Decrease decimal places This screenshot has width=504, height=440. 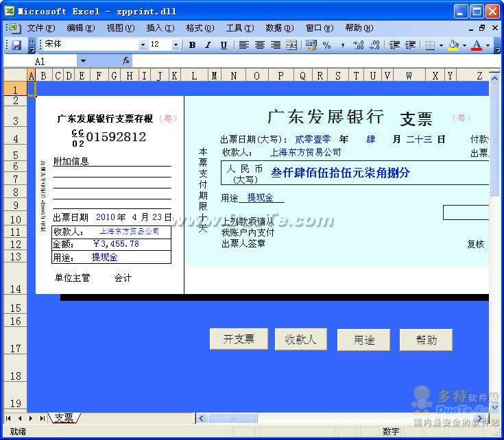(374, 45)
